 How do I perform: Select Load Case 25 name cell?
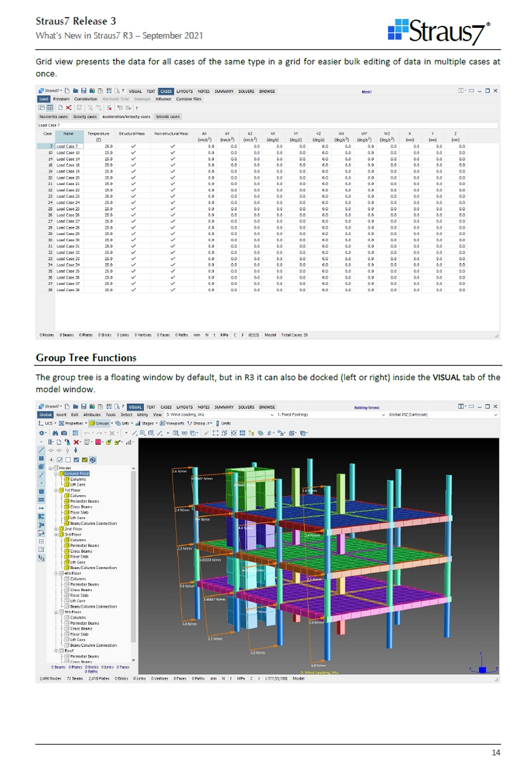[69, 208]
